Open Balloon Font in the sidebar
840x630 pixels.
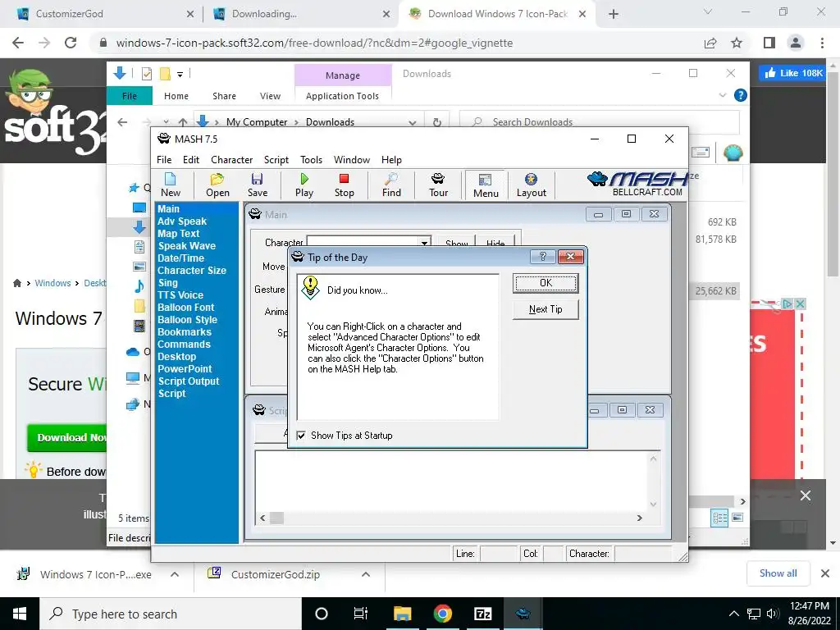pyautogui.click(x=186, y=308)
